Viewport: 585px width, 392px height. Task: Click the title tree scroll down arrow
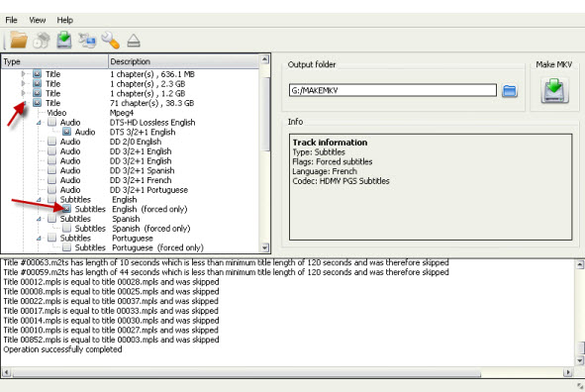[264, 247]
